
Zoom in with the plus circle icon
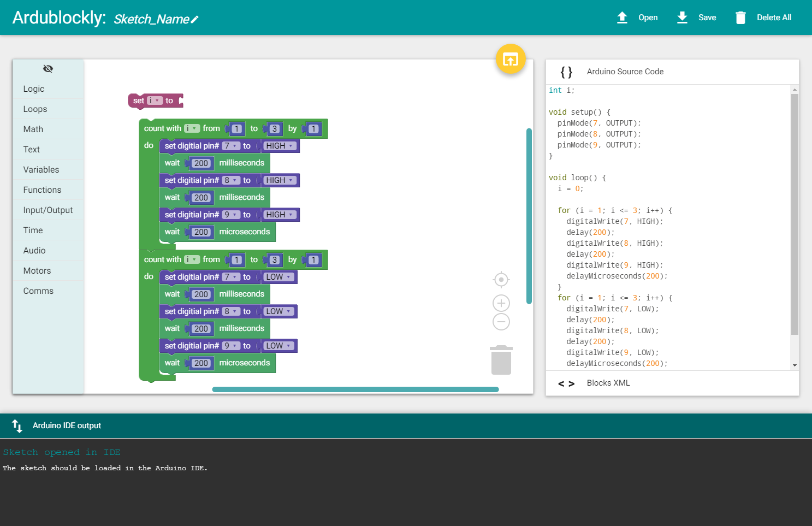[x=501, y=303]
